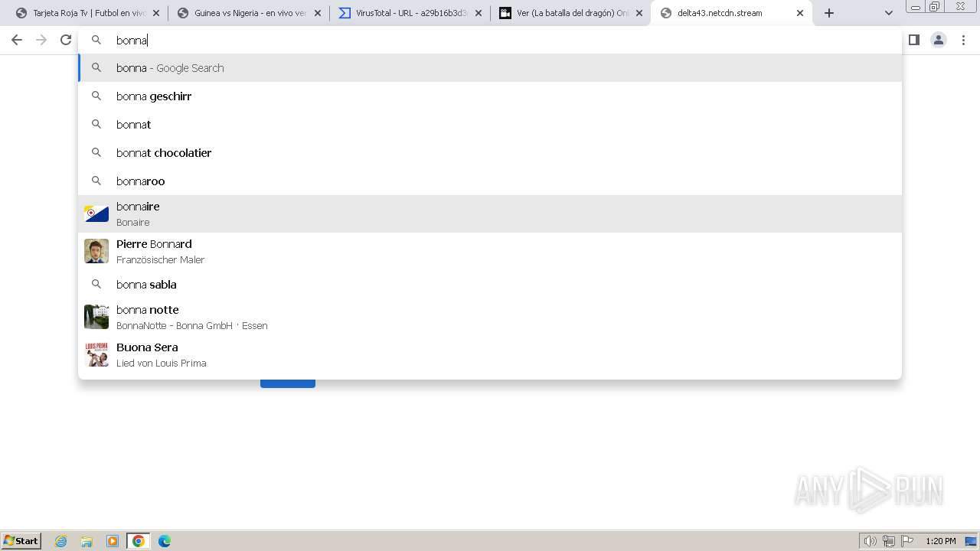Choose 'bonnat' suggestion
980x551 pixels.
(490, 125)
